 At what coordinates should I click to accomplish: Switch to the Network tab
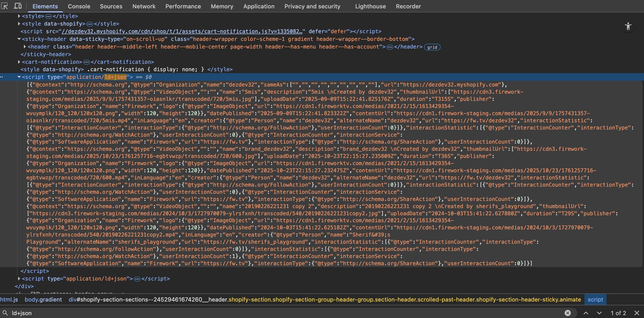tap(144, 6)
